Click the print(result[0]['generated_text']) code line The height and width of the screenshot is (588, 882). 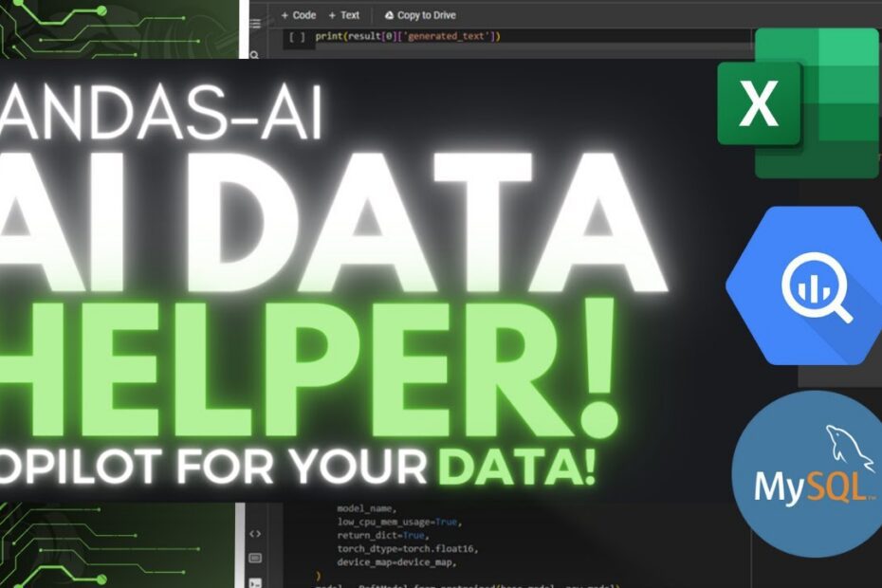click(408, 36)
